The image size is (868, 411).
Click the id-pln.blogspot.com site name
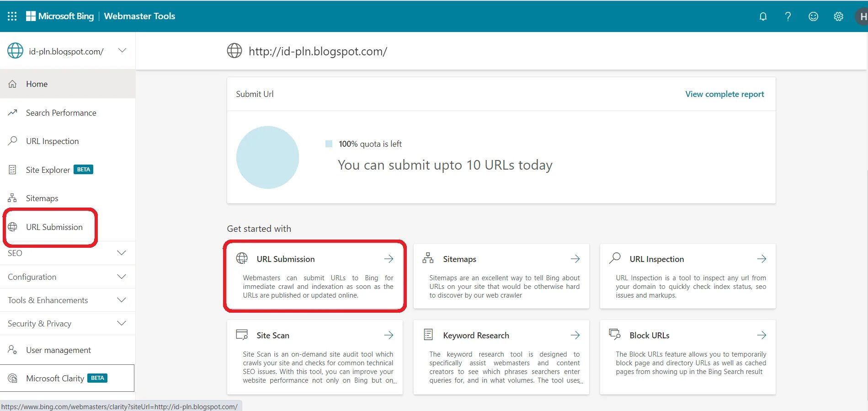[x=66, y=52]
